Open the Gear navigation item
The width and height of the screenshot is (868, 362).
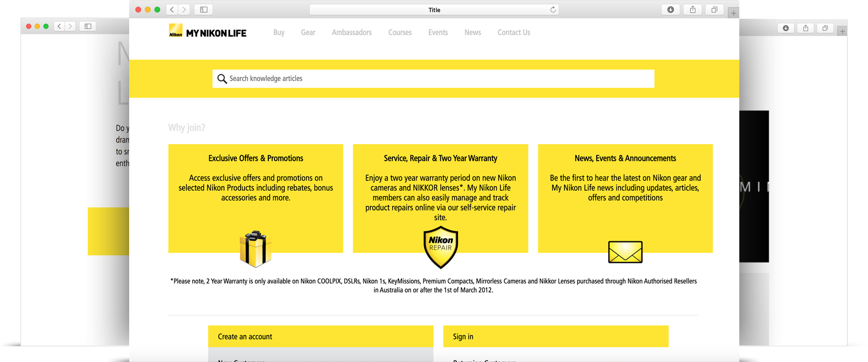(x=308, y=32)
